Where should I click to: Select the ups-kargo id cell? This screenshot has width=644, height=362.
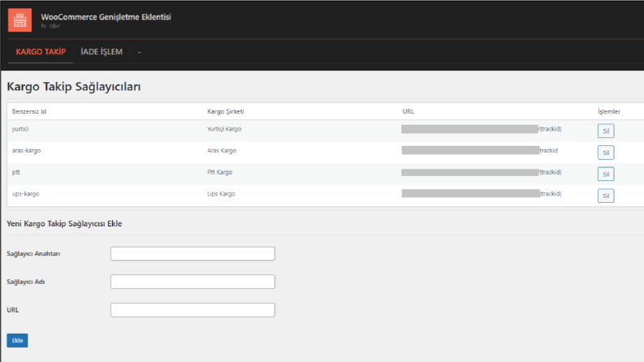coord(25,194)
